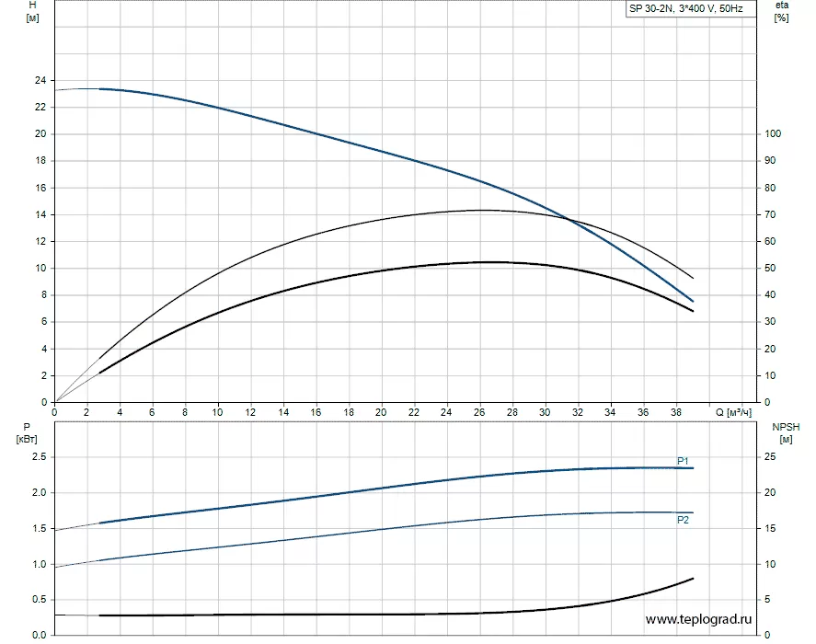Click the 100 tick on eta axis
This screenshot has width=816, height=644.
click(773, 133)
